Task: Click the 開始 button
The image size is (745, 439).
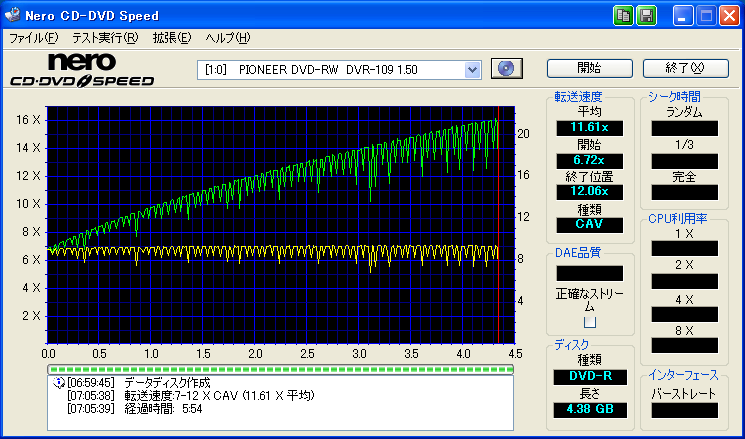Action: (x=590, y=68)
